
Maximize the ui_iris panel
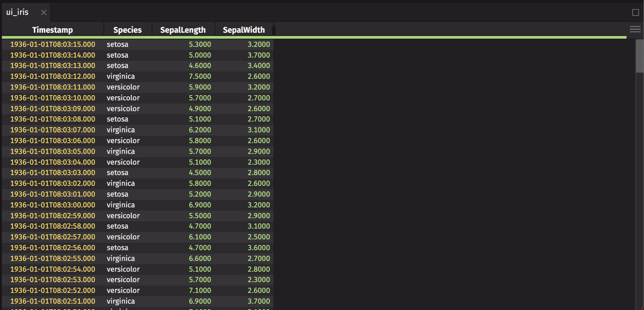click(635, 13)
